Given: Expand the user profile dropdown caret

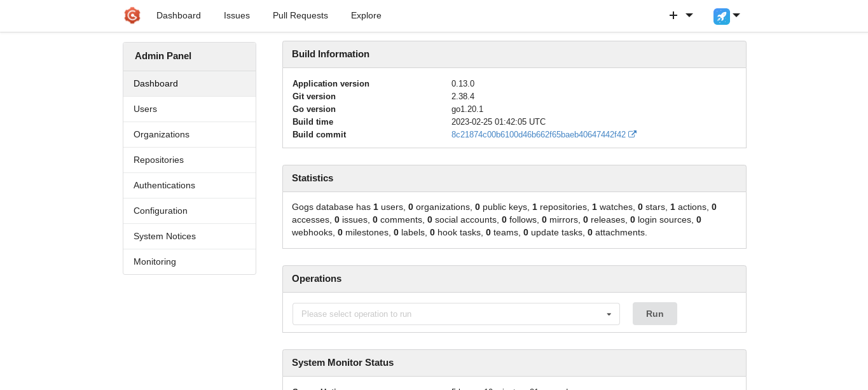Looking at the screenshot, I should (x=736, y=15).
